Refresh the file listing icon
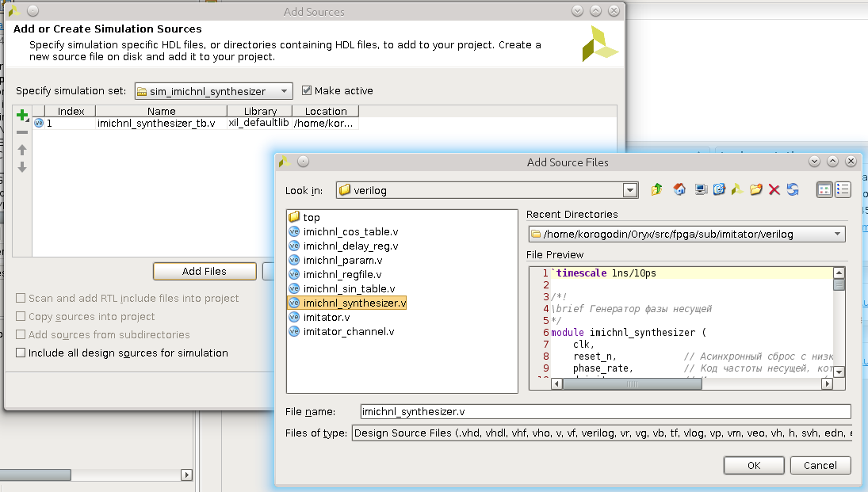The height and width of the screenshot is (492, 868). (x=793, y=190)
